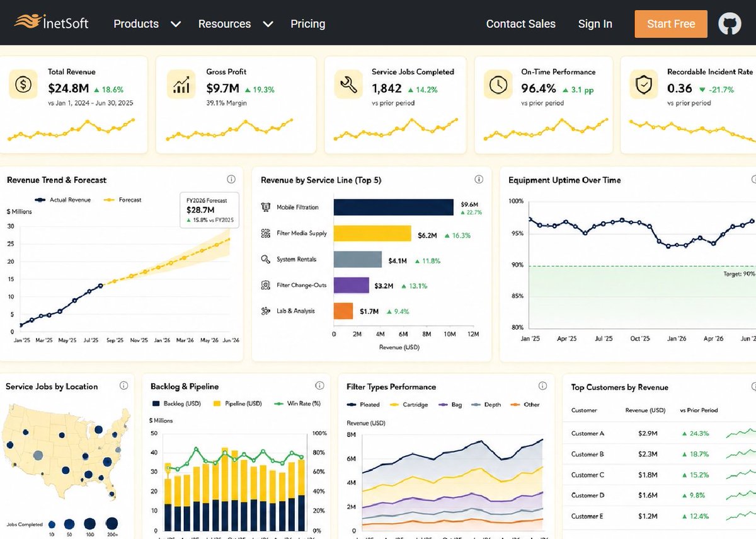Select the Customer B row
This screenshot has width=756, height=539.
[x=660, y=454]
